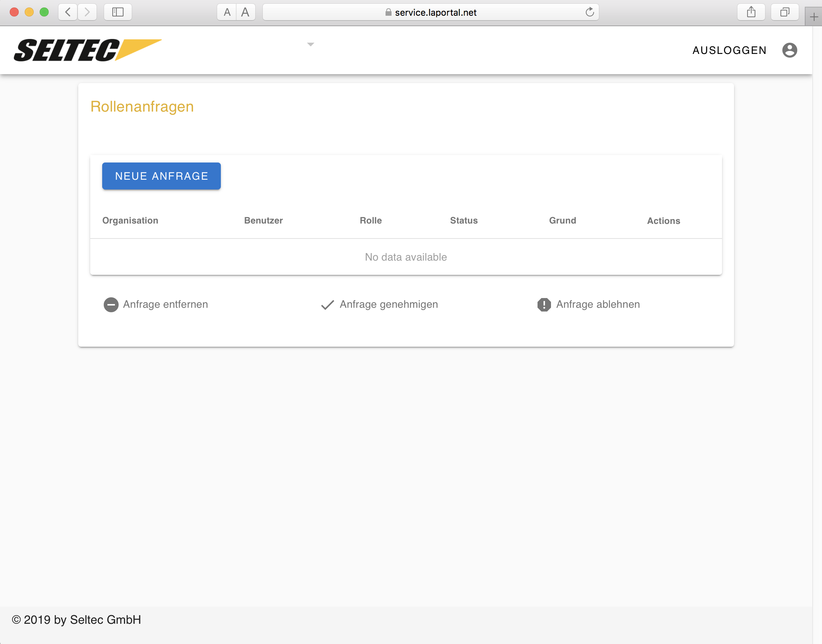Viewport: 822px width, 644px height.
Task: Click the user account avatar icon
Action: click(x=789, y=50)
